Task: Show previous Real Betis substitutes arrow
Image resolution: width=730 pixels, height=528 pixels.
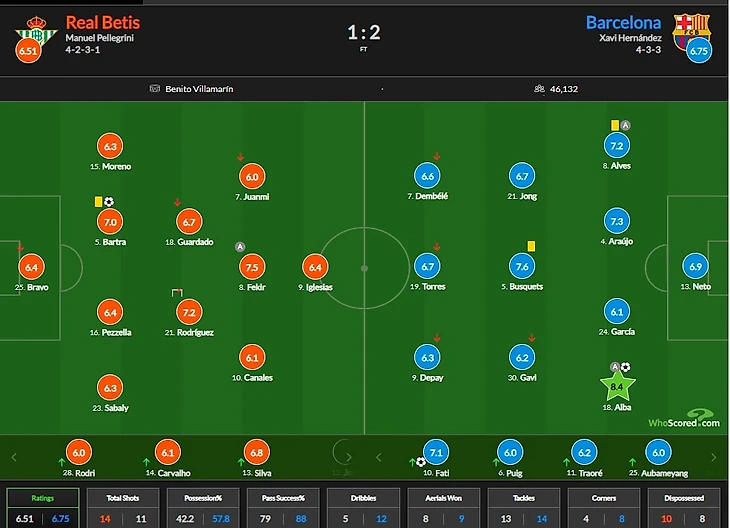Action: point(14,457)
